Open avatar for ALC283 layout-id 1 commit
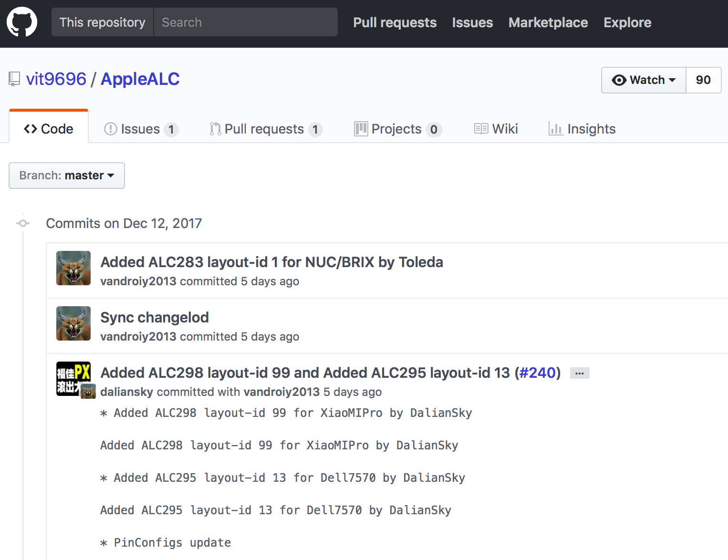The width and height of the screenshot is (728, 560). pyautogui.click(x=73, y=268)
